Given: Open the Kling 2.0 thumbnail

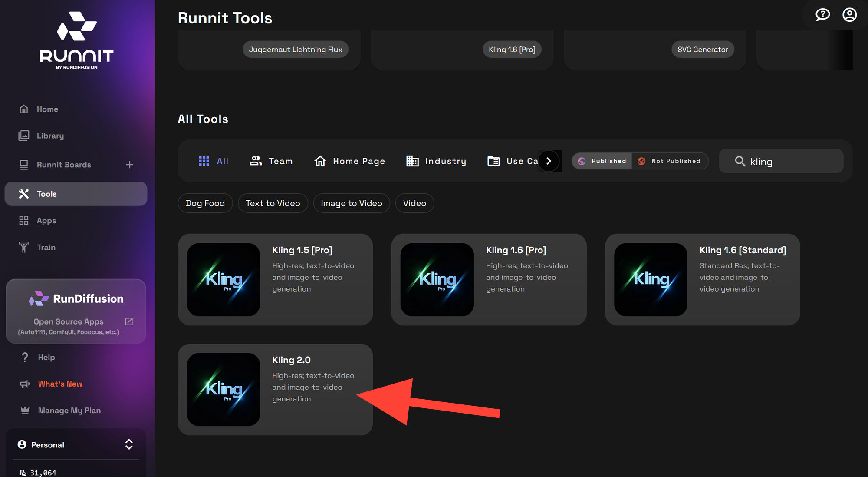Looking at the screenshot, I should [x=224, y=389].
